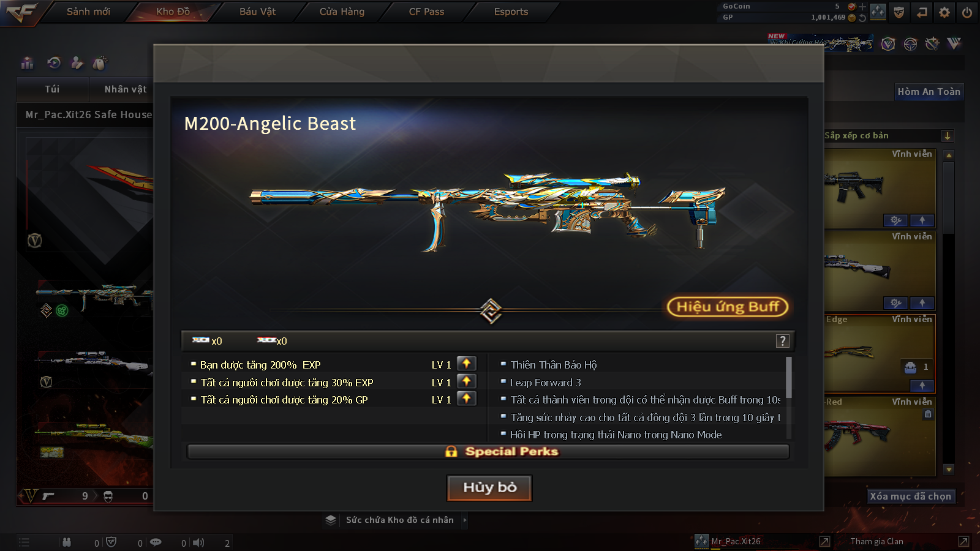The height and width of the screenshot is (551, 980).
Task: Click the perks list scrollbar
Action: (789, 377)
